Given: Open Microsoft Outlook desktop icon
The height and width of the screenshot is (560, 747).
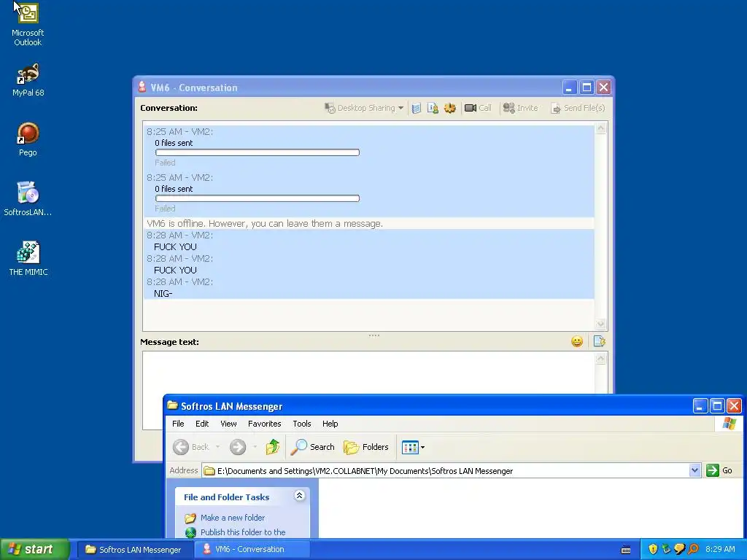Looking at the screenshot, I should click(x=28, y=24).
